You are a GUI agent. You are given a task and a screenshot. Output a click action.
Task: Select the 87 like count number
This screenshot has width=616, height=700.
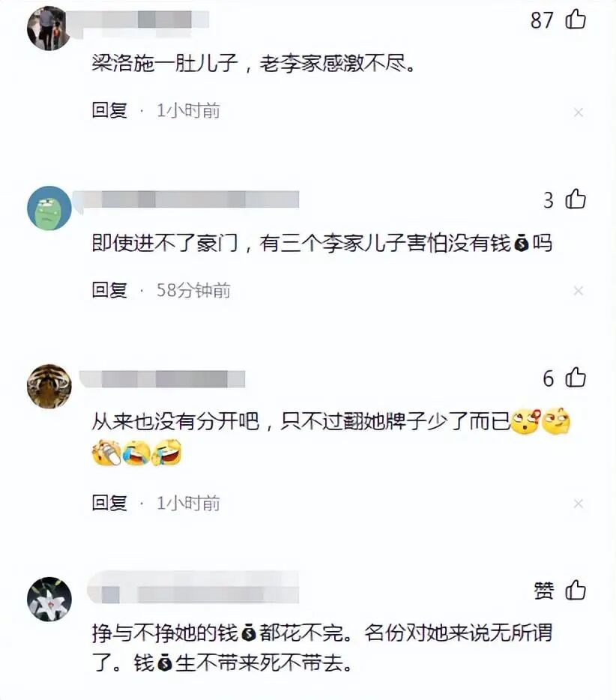tap(542, 20)
